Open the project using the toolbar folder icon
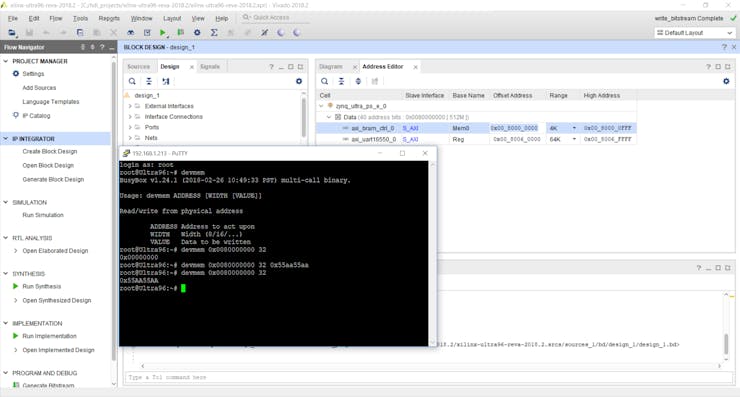The width and height of the screenshot is (740, 397). (12, 33)
